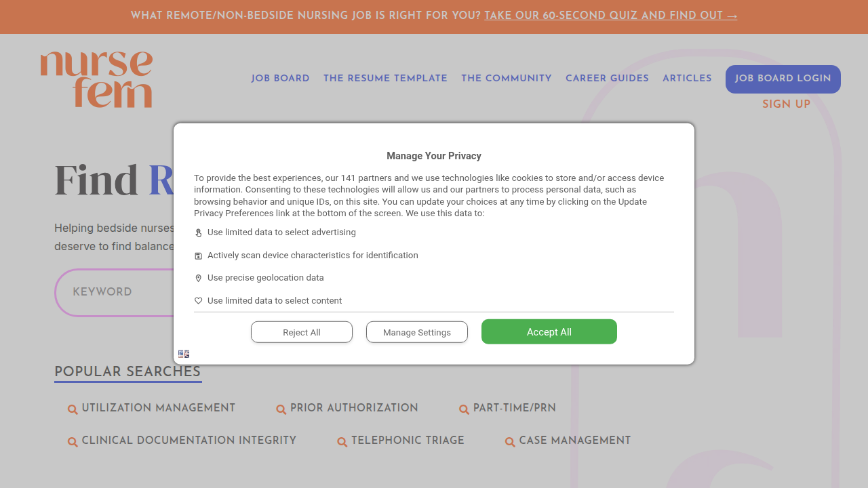Click the nurse fern logo
The height and width of the screenshot is (488, 868).
pos(96,79)
